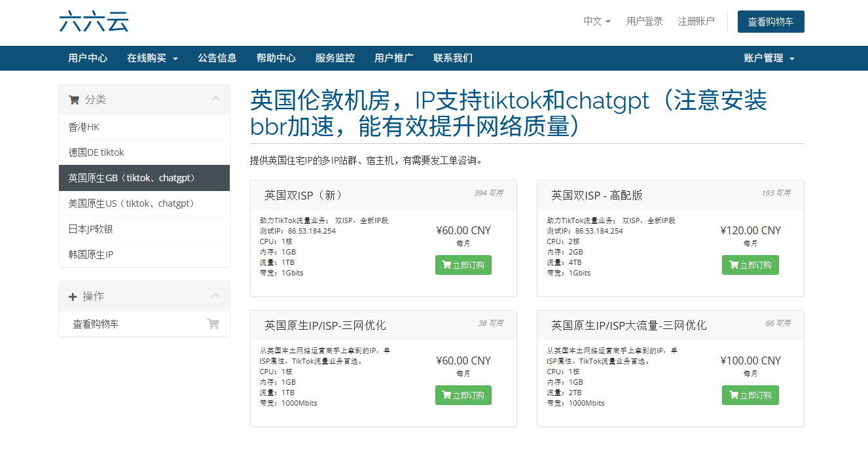
Task: Open 服务监控 from the navigation bar
Action: 335,58
